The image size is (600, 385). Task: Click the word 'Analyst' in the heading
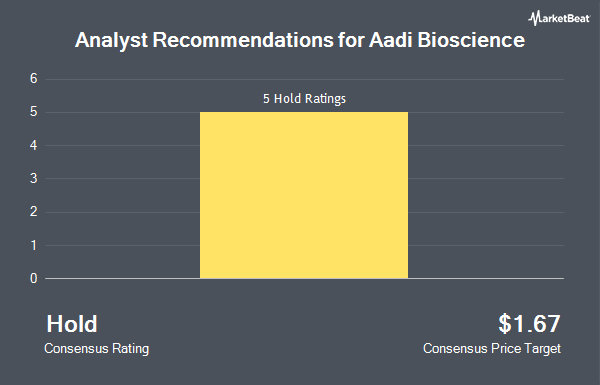(111, 41)
